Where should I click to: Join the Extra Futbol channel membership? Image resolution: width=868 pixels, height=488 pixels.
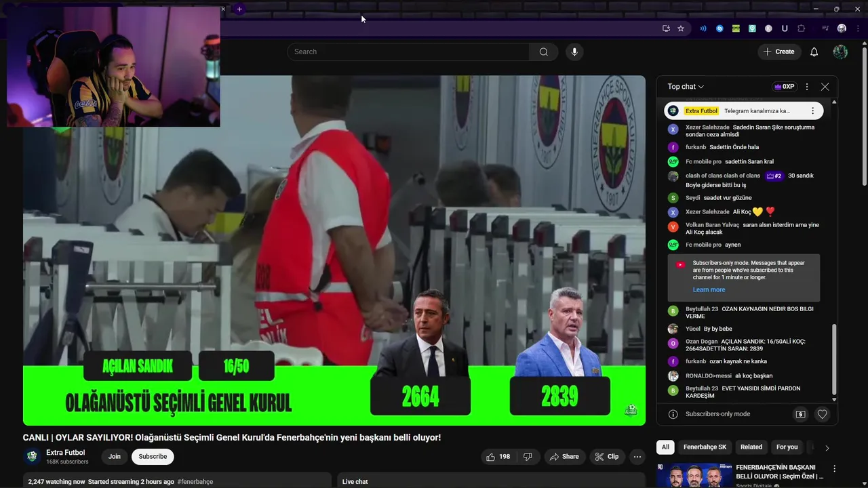115,457
